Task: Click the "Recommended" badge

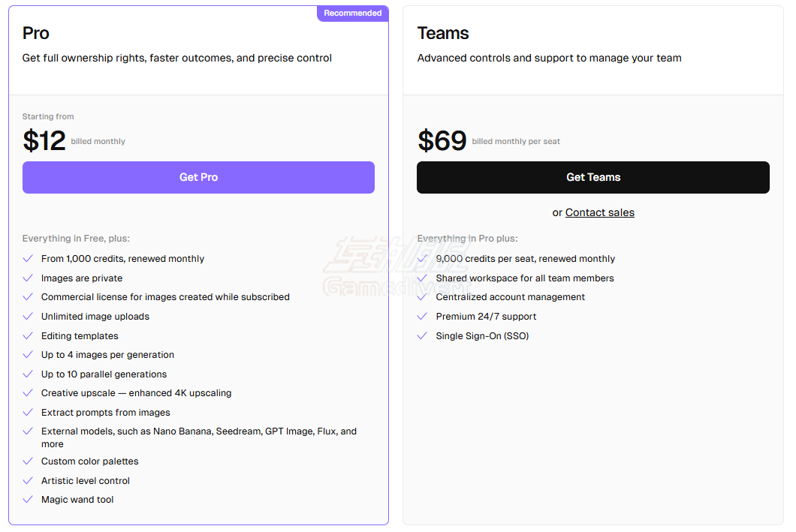Action: (x=352, y=13)
